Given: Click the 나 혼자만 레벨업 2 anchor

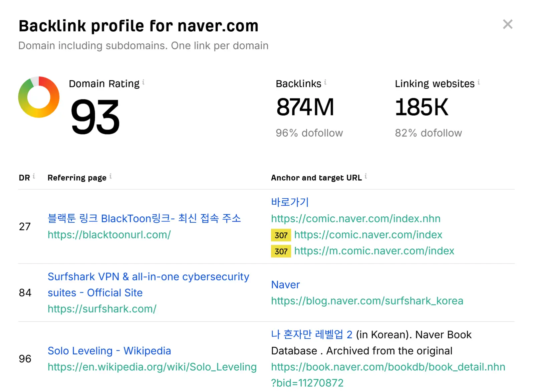Looking at the screenshot, I should pos(312,335).
